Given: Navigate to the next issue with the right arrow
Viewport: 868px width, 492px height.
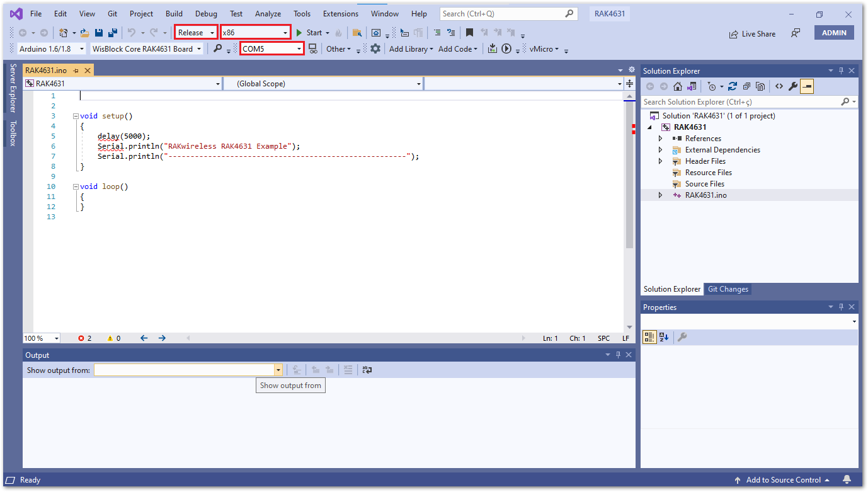Looking at the screenshot, I should 162,338.
